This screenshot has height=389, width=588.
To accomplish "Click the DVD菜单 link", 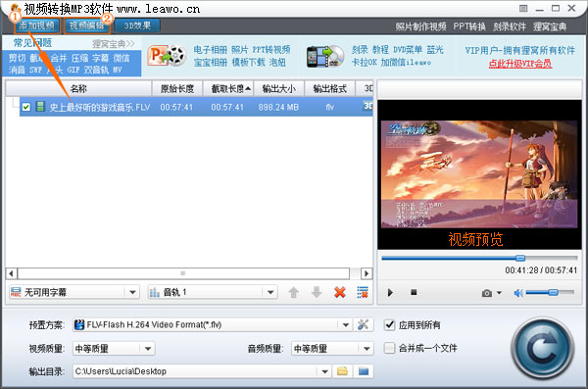I will (x=408, y=50).
